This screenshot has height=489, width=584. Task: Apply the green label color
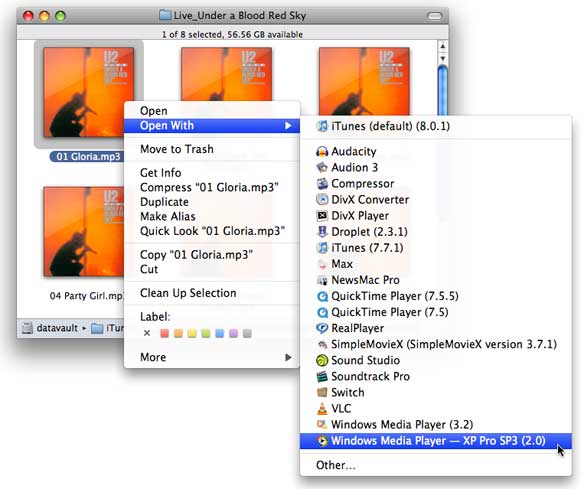(x=206, y=333)
